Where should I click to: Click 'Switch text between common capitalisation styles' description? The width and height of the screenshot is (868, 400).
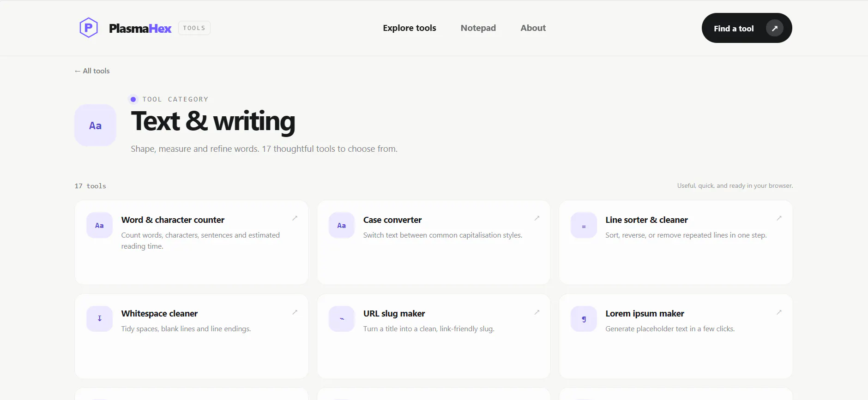[443, 235]
